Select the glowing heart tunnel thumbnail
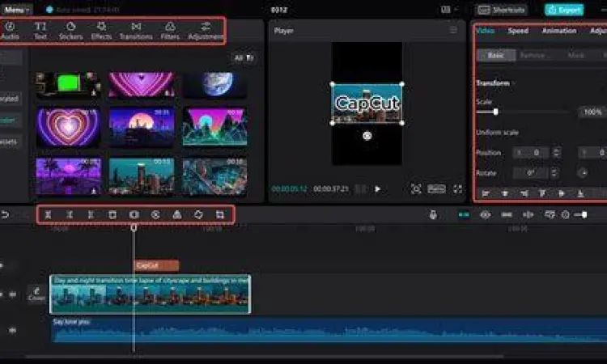Image resolution: width=607 pixels, height=364 pixels. click(68, 127)
